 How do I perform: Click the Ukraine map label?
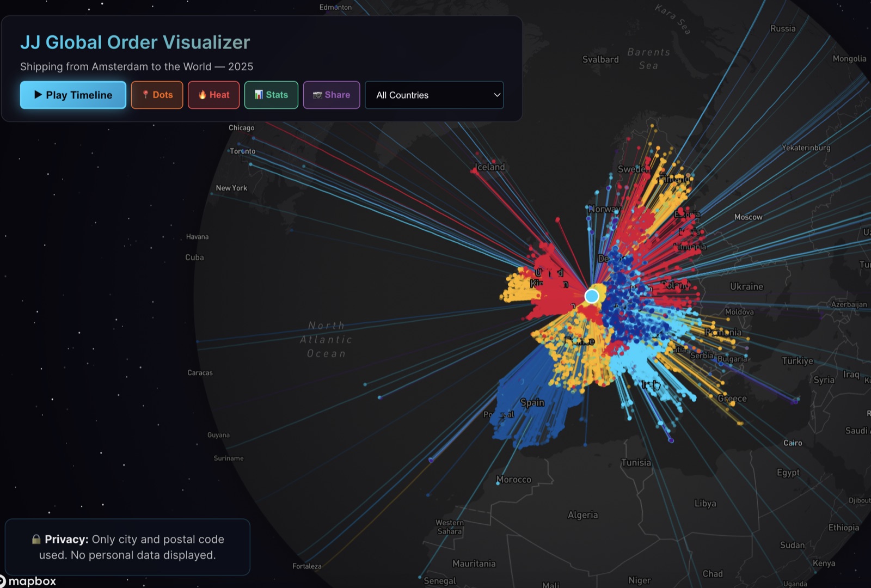747,286
